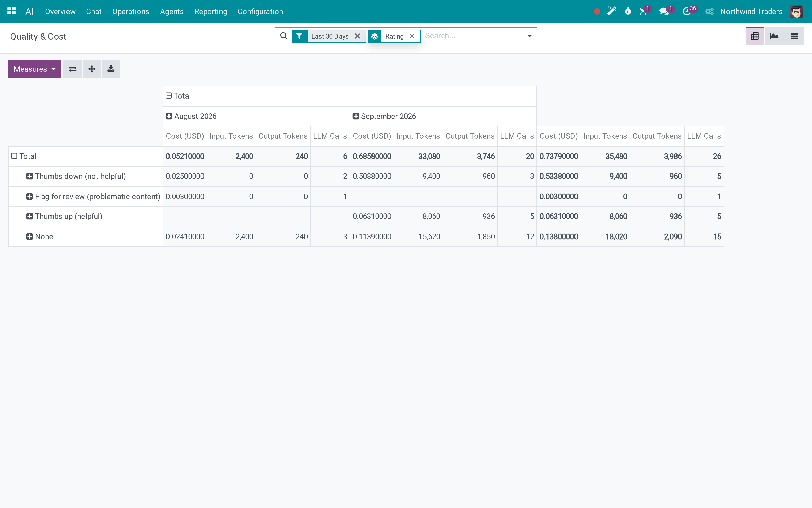The height and width of the screenshot is (508, 812).
Task: Click the August total cost 0.05210000
Action: 185,156
